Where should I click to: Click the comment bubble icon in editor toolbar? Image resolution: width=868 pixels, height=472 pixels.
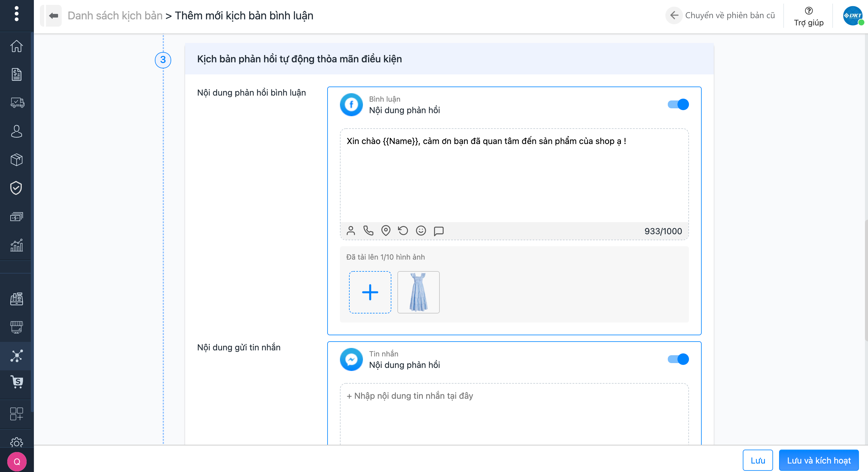[x=439, y=231]
